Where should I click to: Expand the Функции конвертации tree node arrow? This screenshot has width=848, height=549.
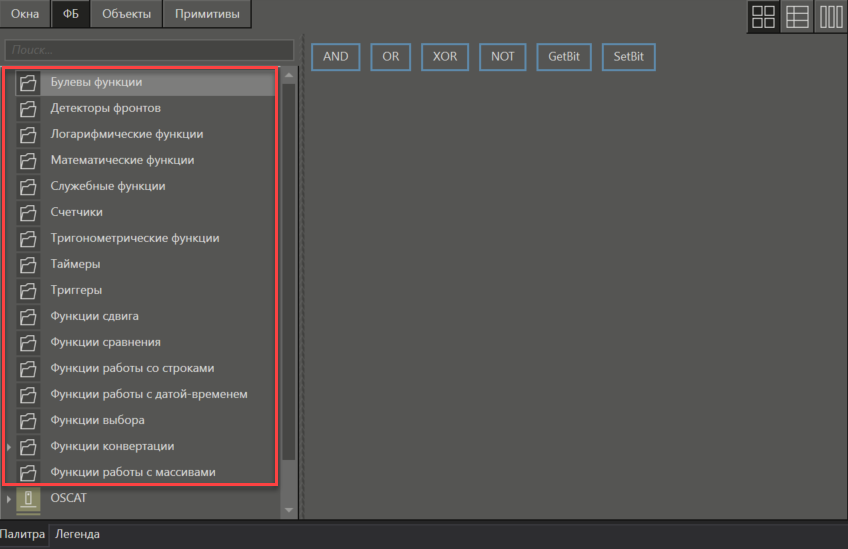click(x=10, y=446)
